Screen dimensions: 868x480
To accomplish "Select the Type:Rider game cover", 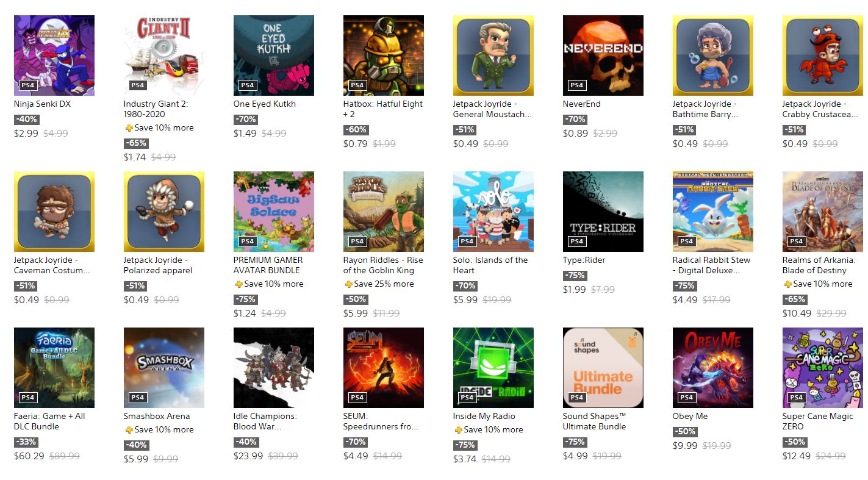I will (603, 212).
